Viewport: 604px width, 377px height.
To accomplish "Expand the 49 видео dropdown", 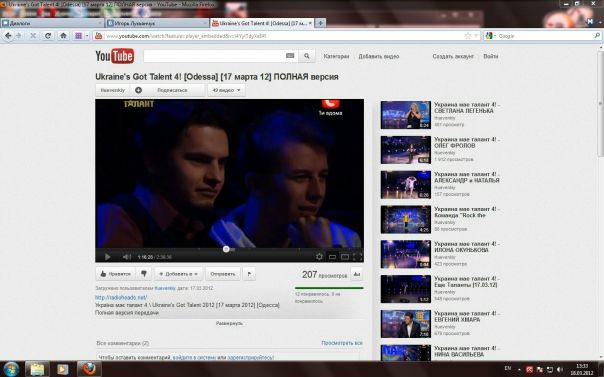I will click(x=226, y=90).
